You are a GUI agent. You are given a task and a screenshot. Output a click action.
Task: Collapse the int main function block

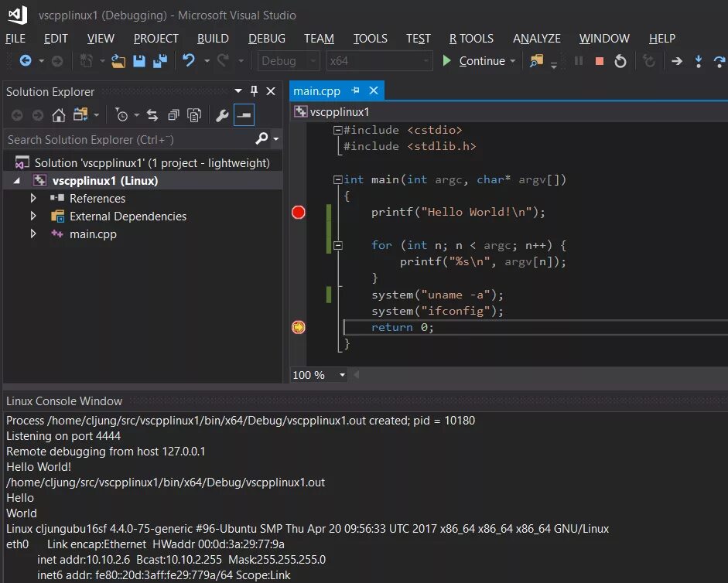338,179
